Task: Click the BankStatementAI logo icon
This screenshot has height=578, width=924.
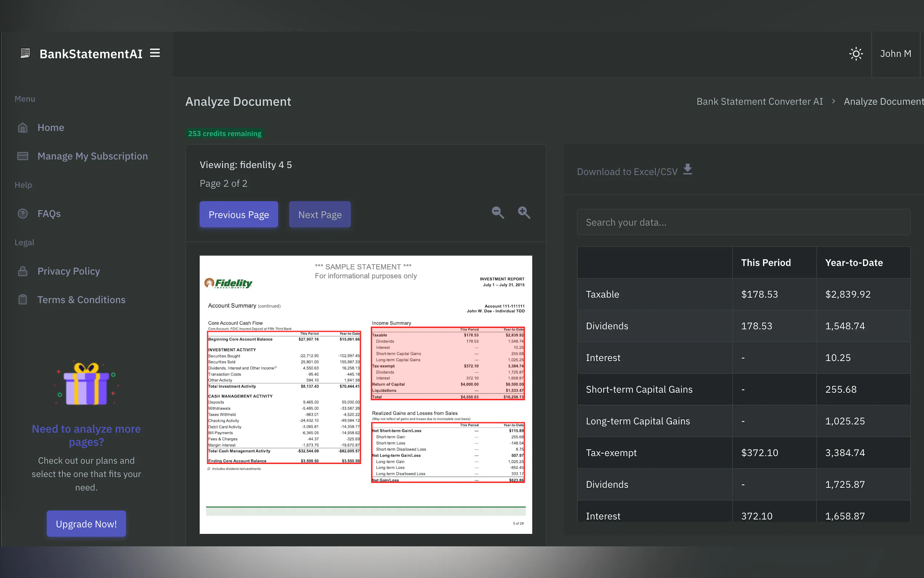Action: (x=25, y=53)
